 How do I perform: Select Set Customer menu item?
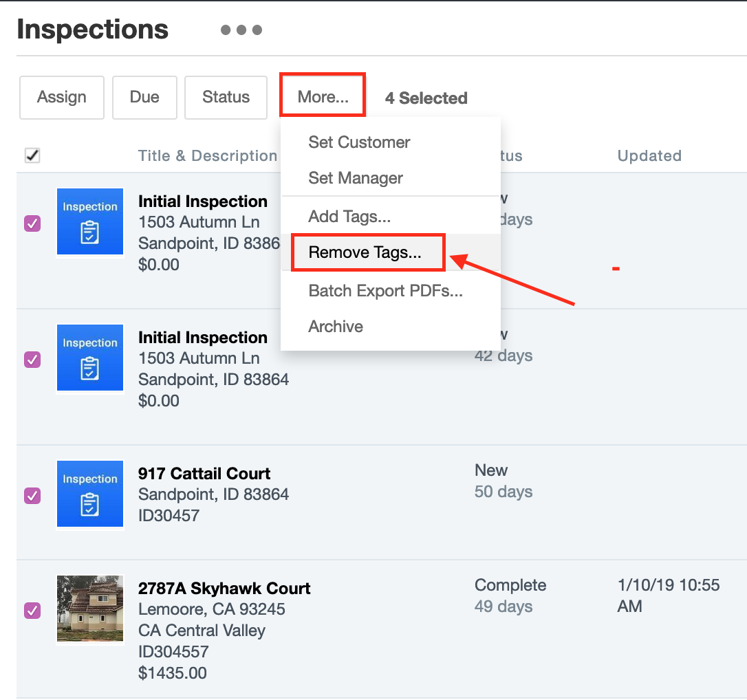359,142
